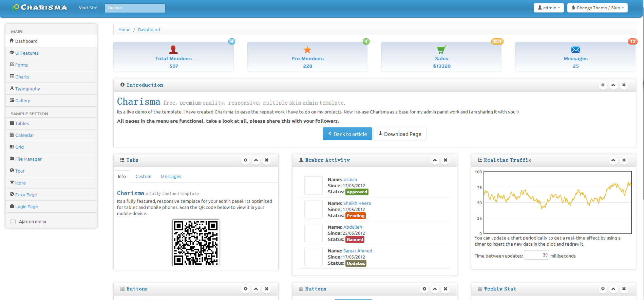The height and width of the screenshot is (300, 644).
Task: Open Typography page in sidebar
Action: tap(51, 89)
